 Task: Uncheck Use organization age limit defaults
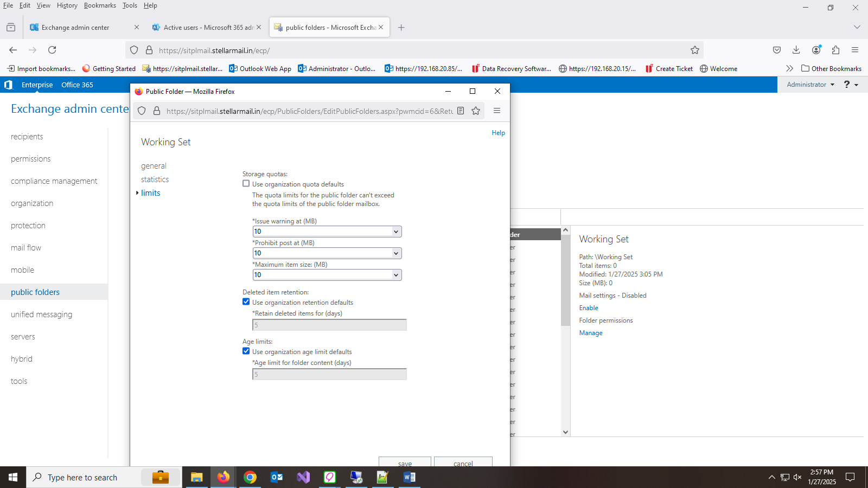(x=246, y=351)
